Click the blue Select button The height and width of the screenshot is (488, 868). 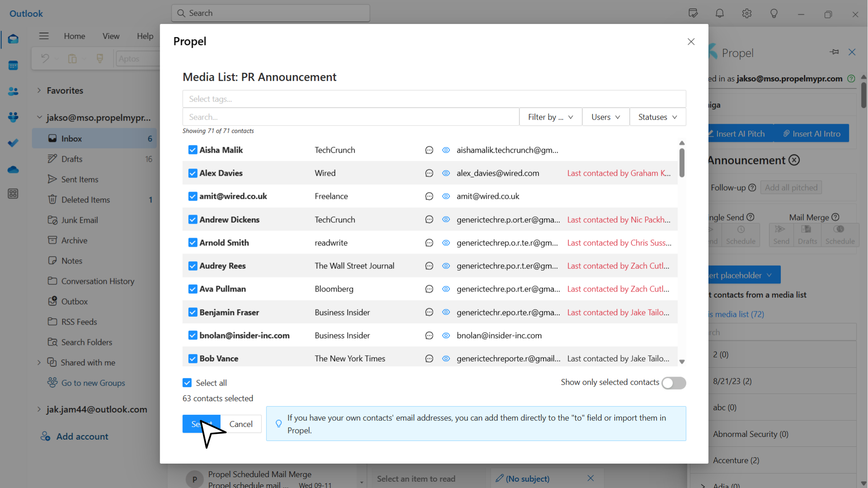point(201,424)
